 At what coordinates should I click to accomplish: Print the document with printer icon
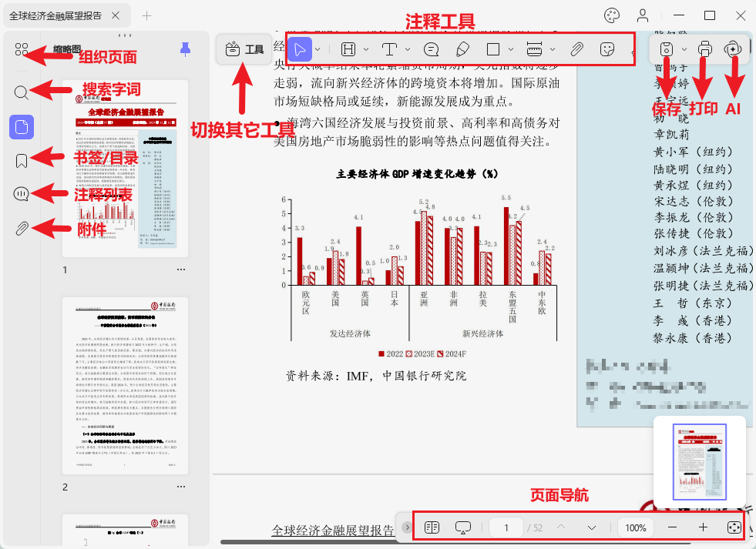[705, 49]
